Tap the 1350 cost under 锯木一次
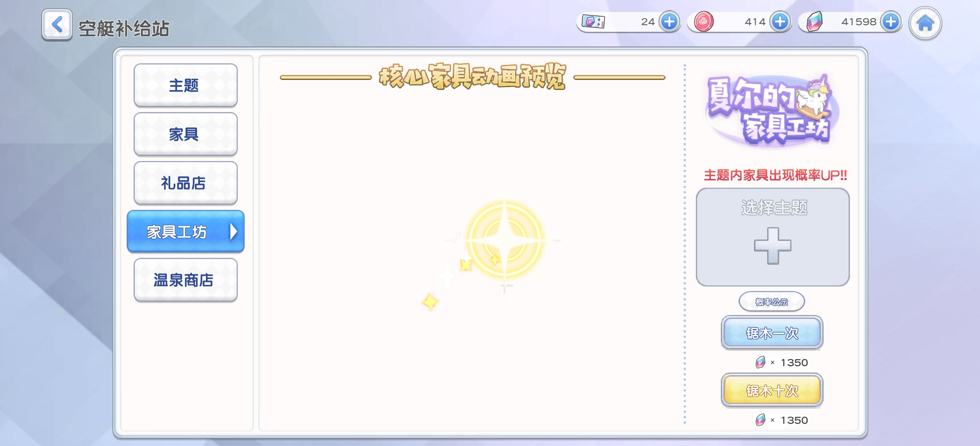This screenshot has height=446, width=980. click(x=794, y=363)
